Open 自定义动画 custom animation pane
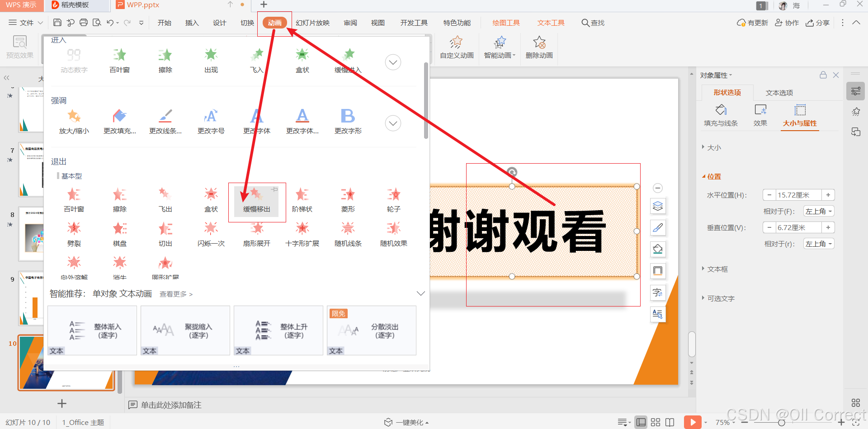 coord(457,47)
